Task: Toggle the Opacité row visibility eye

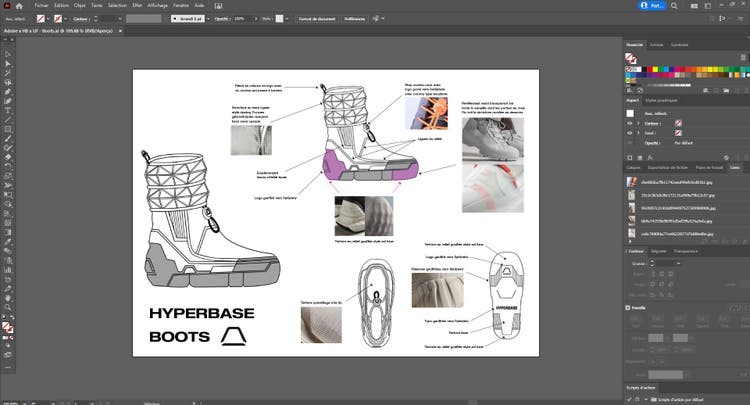Action: pos(630,141)
